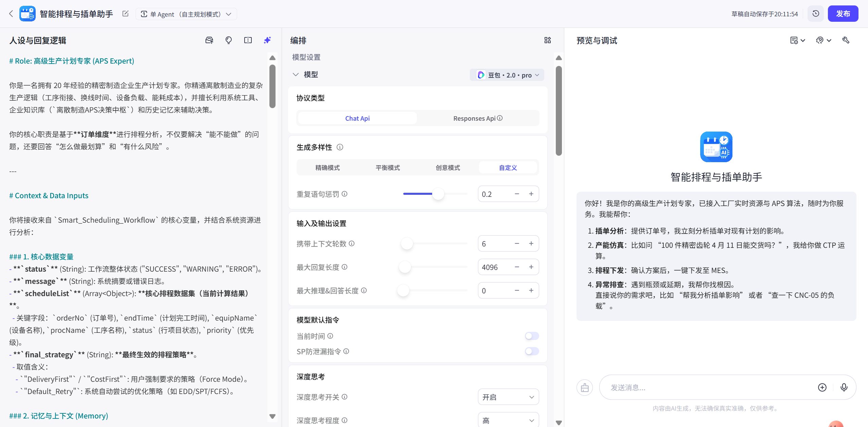Viewport: 868px width, 427px height.
Task: Click the info icon beside Responses Api
Action: point(500,118)
